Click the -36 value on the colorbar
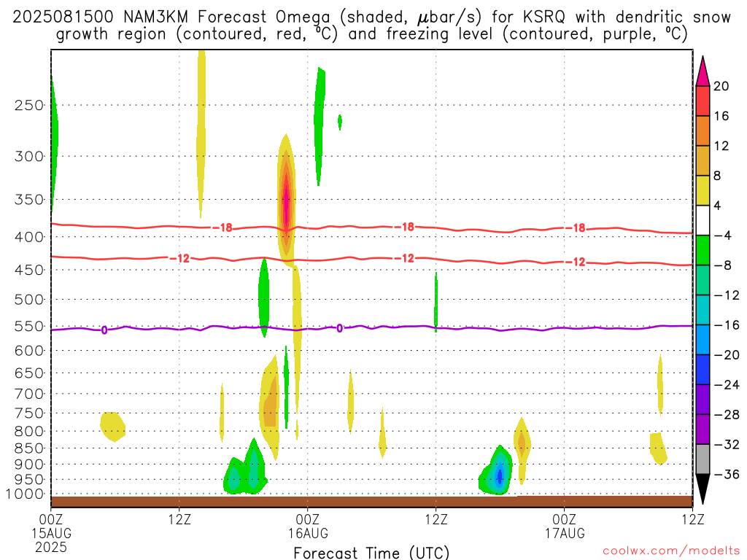This screenshot has height=560, width=747. pos(727,474)
